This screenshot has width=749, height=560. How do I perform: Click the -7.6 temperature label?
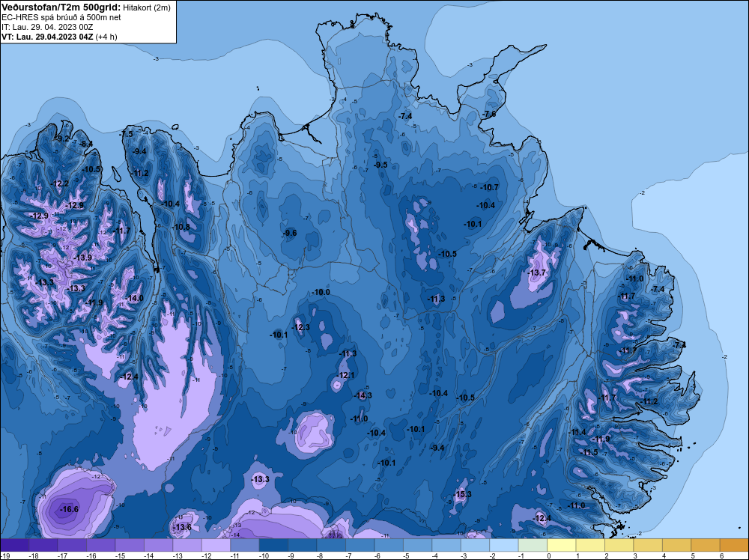(x=488, y=114)
